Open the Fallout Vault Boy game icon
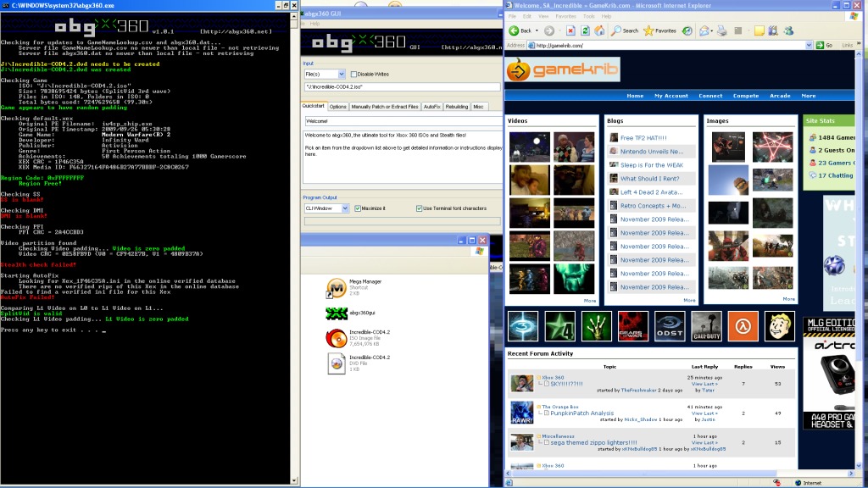This screenshot has height=488, width=868. [780, 326]
